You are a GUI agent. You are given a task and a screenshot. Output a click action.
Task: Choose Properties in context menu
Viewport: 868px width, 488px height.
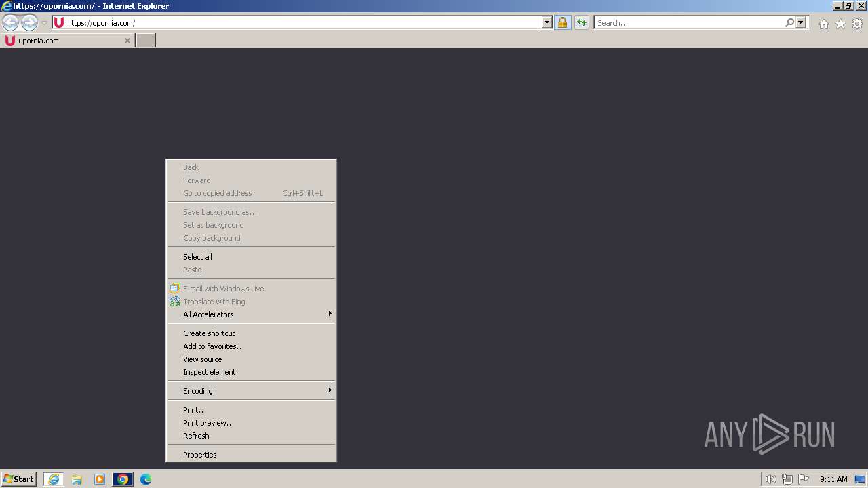click(x=251, y=455)
